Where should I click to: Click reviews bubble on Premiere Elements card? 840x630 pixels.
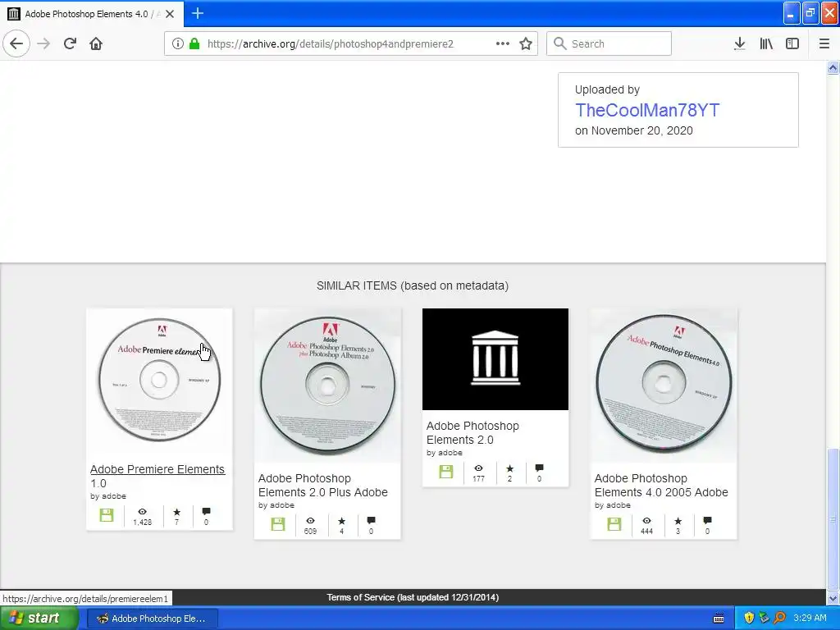(x=206, y=512)
